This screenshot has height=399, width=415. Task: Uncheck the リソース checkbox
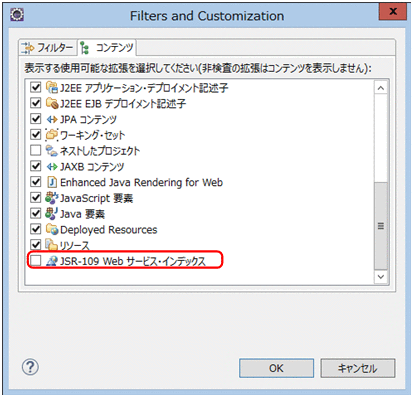point(35,245)
